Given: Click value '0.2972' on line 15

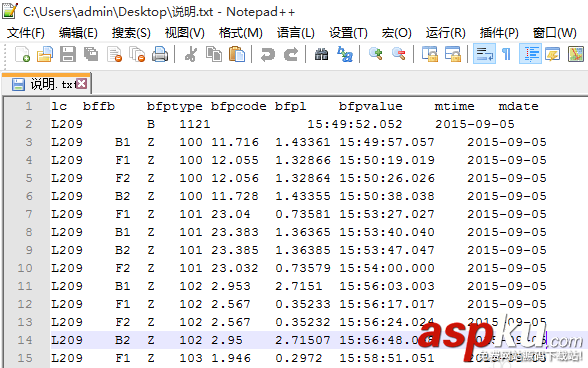Looking at the screenshot, I should pos(298,358).
